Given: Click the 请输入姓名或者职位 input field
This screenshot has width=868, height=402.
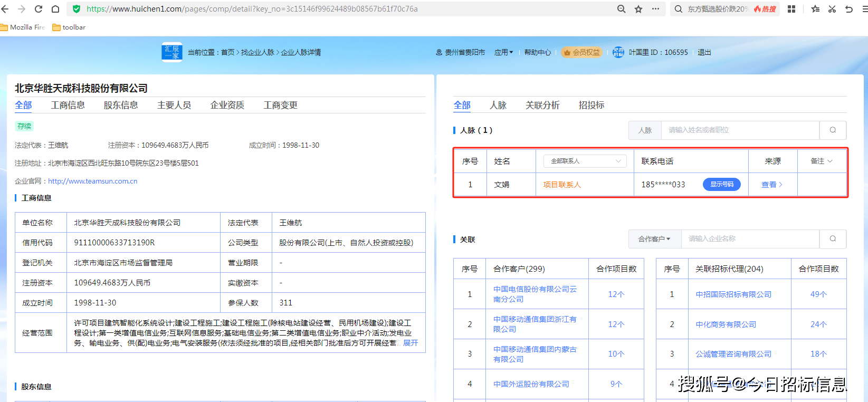Looking at the screenshot, I should [x=740, y=130].
